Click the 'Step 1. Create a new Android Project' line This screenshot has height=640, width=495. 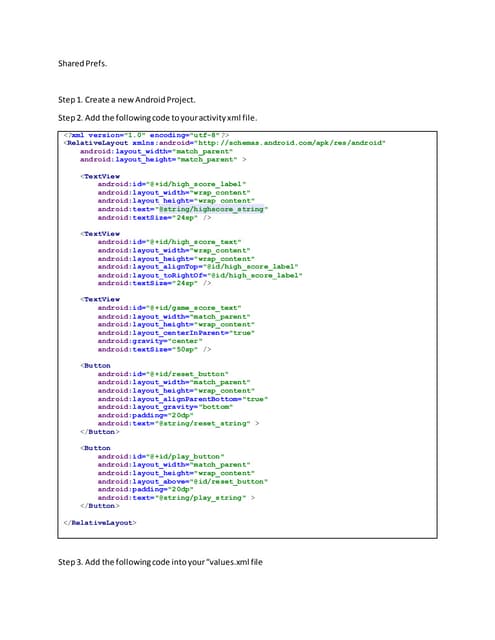click(127, 100)
